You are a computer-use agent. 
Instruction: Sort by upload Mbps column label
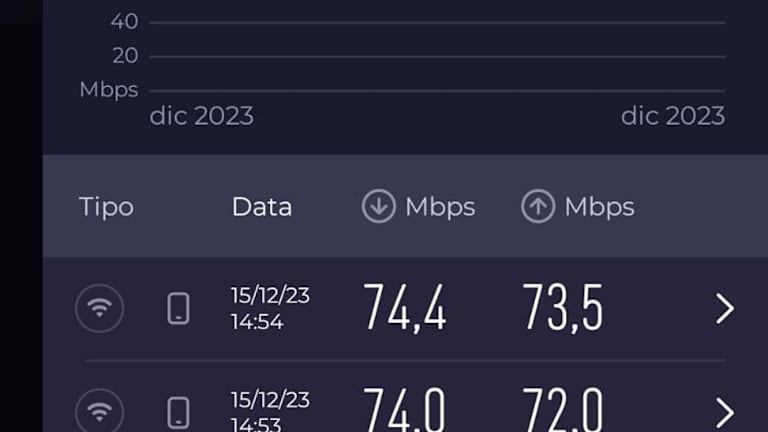pyautogui.click(x=599, y=207)
